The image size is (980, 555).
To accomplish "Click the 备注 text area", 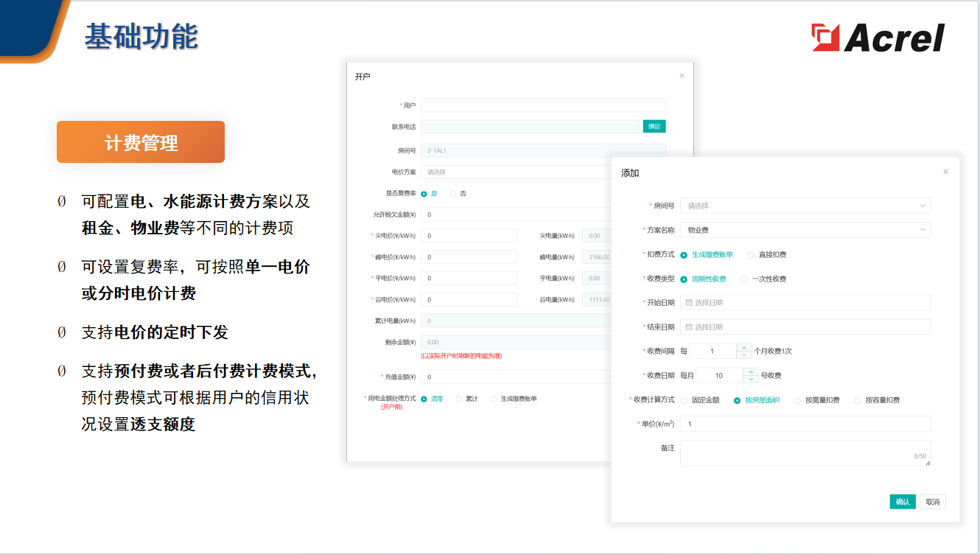I will coord(805,451).
